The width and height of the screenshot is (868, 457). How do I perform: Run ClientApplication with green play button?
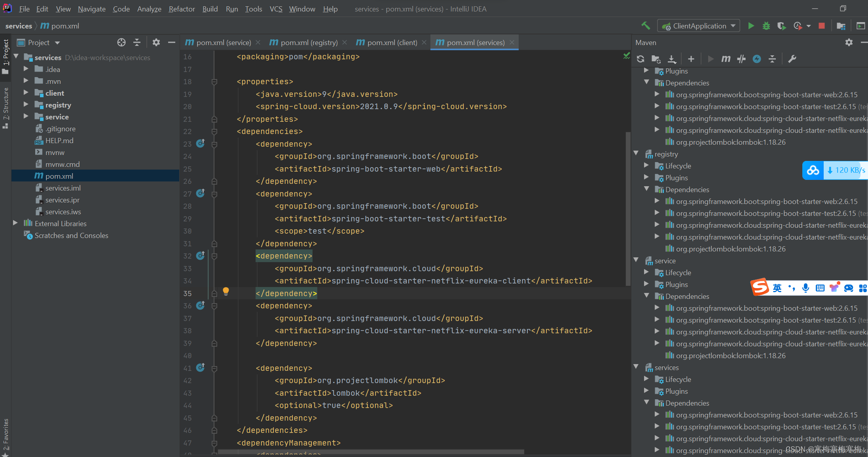click(751, 26)
